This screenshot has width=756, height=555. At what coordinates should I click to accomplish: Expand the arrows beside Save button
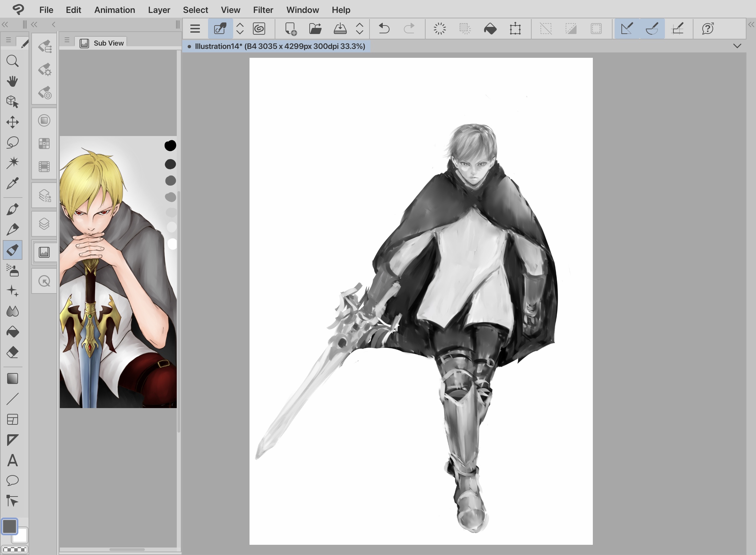(x=360, y=29)
